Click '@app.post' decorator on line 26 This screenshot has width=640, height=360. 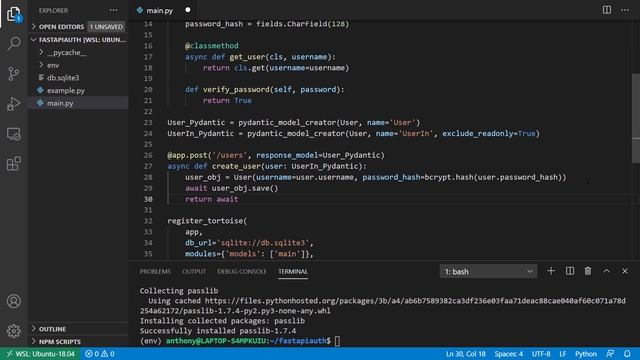187,155
